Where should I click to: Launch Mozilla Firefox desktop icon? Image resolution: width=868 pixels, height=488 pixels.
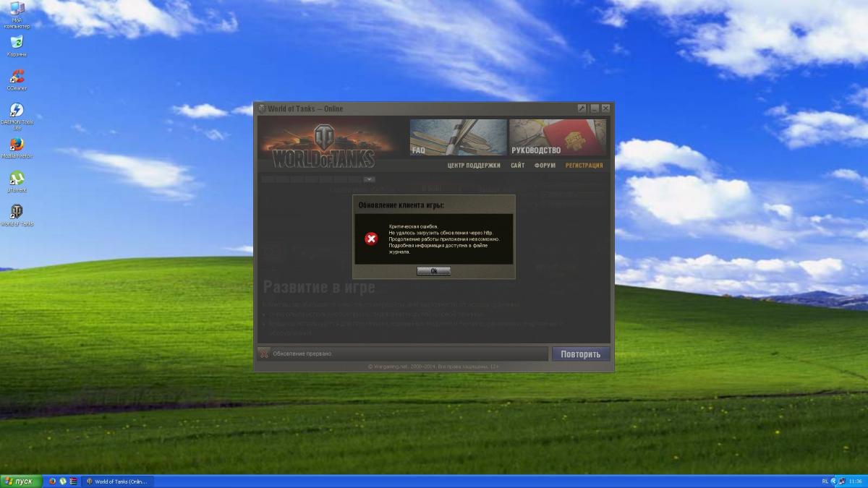(x=17, y=147)
